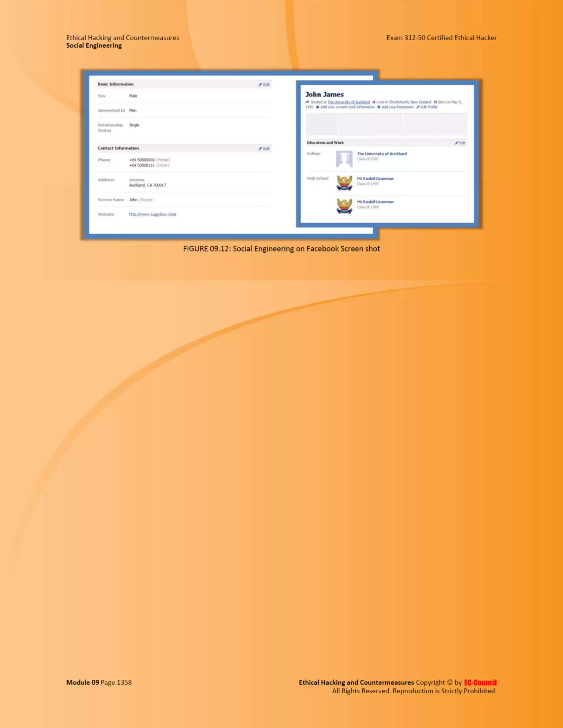Click the Edit pencil for Contact Information
The height and width of the screenshot is (728, 563).
point(260,149)
